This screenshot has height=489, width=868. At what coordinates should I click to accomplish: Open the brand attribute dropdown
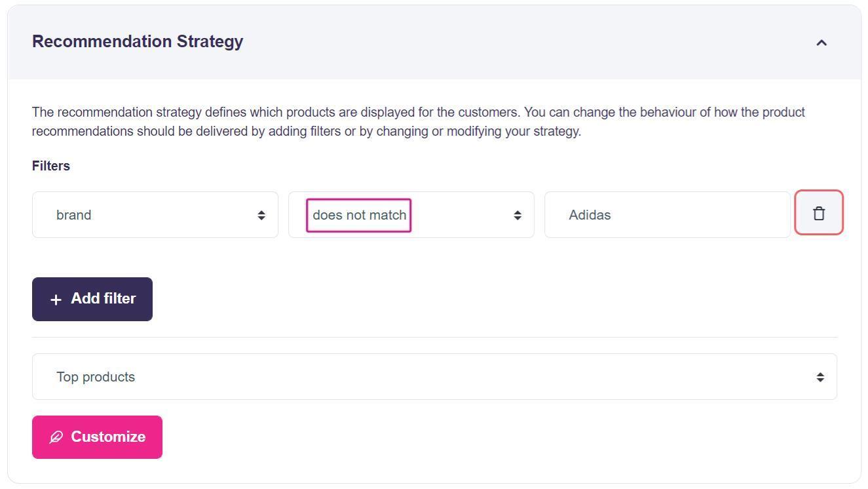[x=155, y=215]
